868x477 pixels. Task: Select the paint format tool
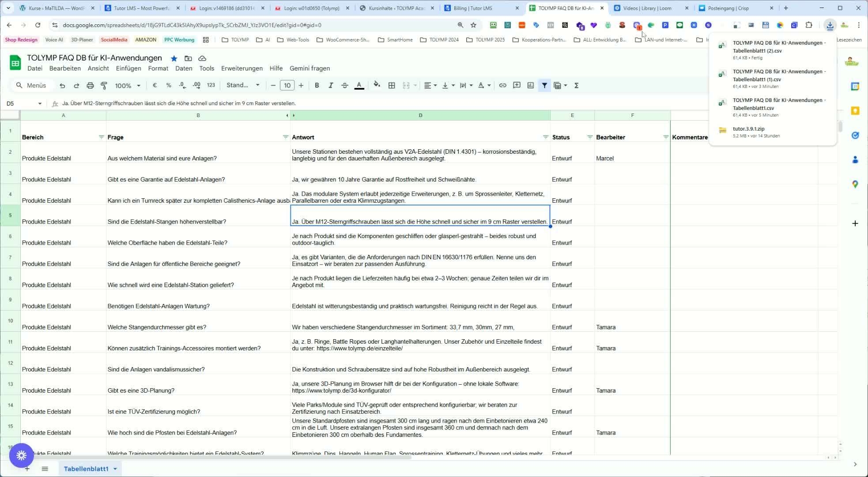point(104,86)
